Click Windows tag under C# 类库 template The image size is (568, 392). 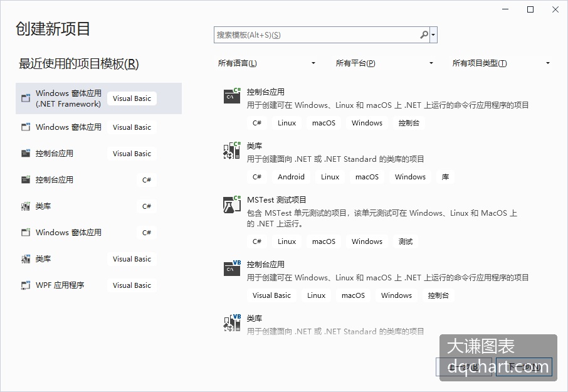(x=410, y=177)
